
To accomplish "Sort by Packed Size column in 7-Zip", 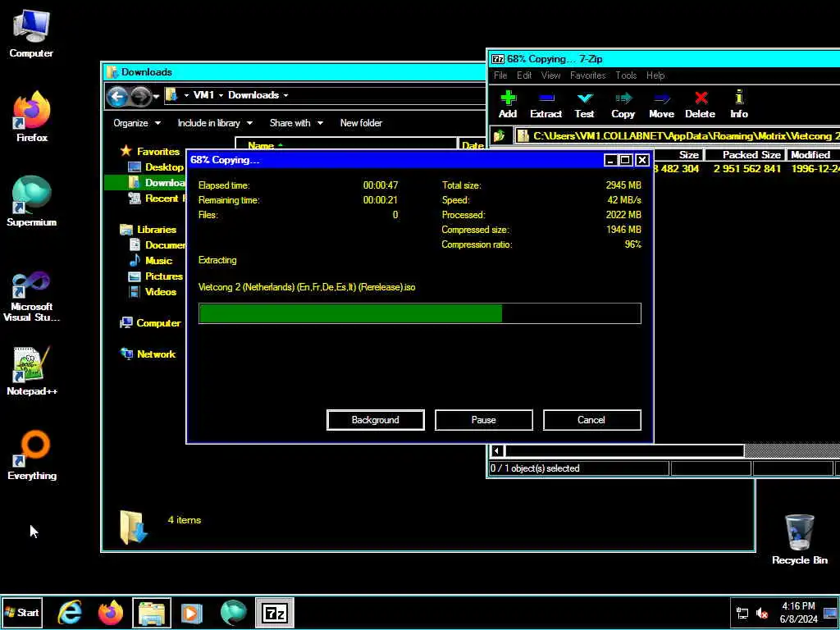I will point(745,155).
